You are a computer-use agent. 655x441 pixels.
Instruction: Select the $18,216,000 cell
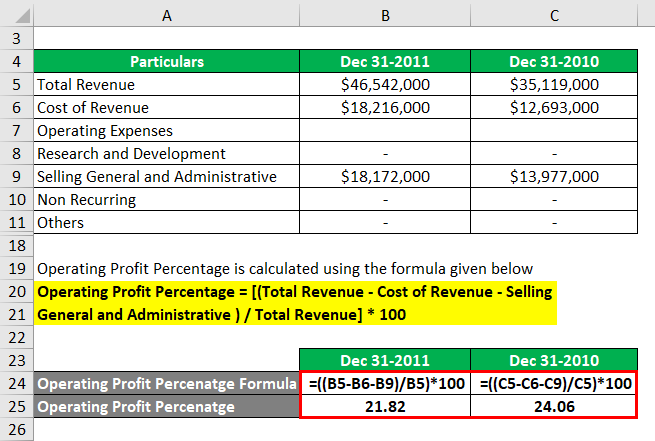pyautogui.click(x=385, y=107)
